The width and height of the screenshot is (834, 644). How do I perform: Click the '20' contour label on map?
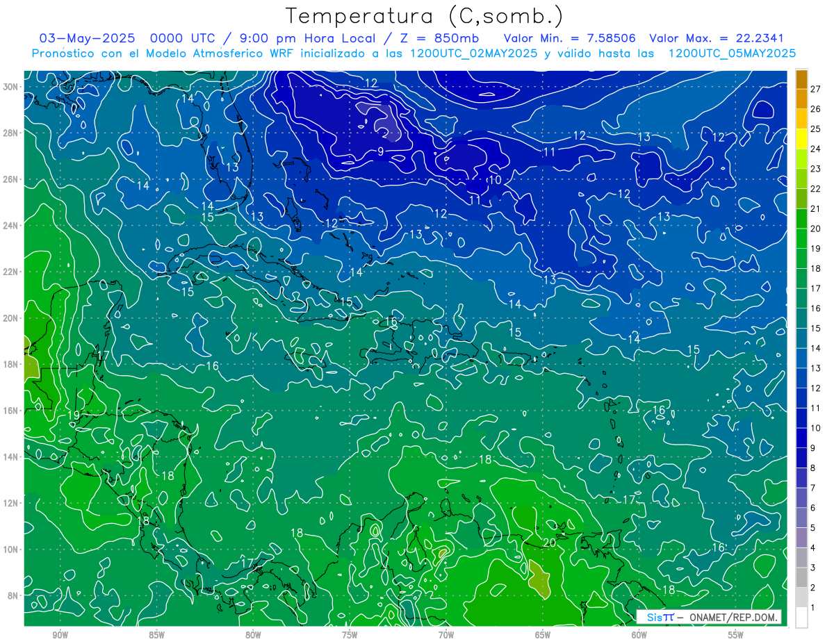[549, 543]
